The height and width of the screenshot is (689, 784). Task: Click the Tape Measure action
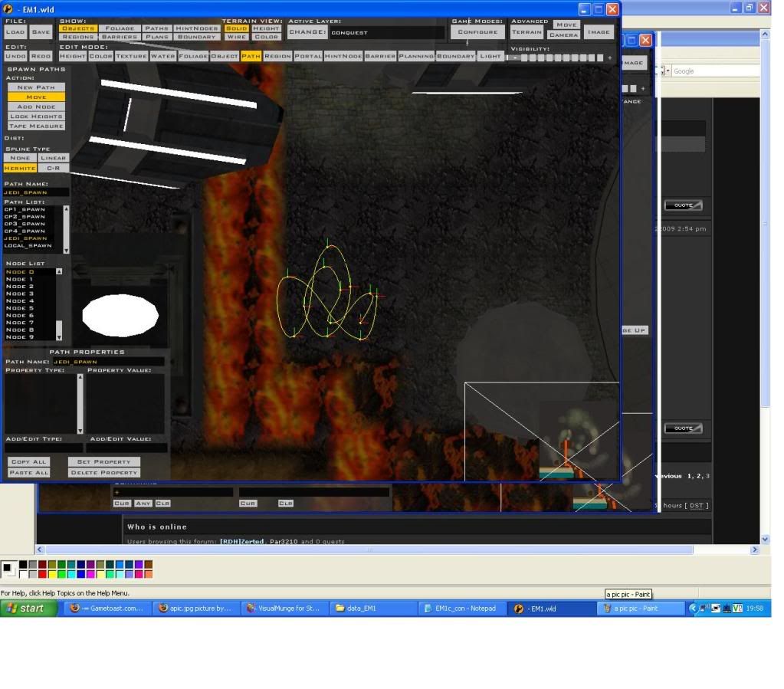[x=36, y=126]
